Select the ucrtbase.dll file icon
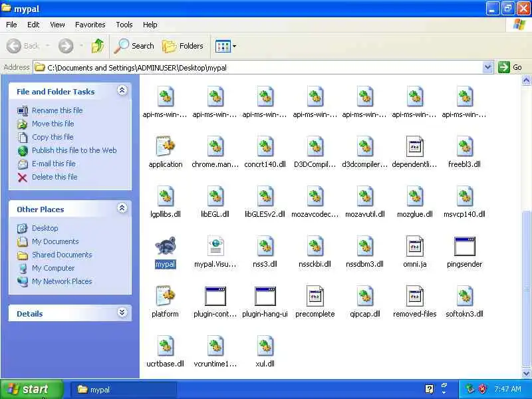The width and height of the screenshot is (532, 399). (165, 346)
